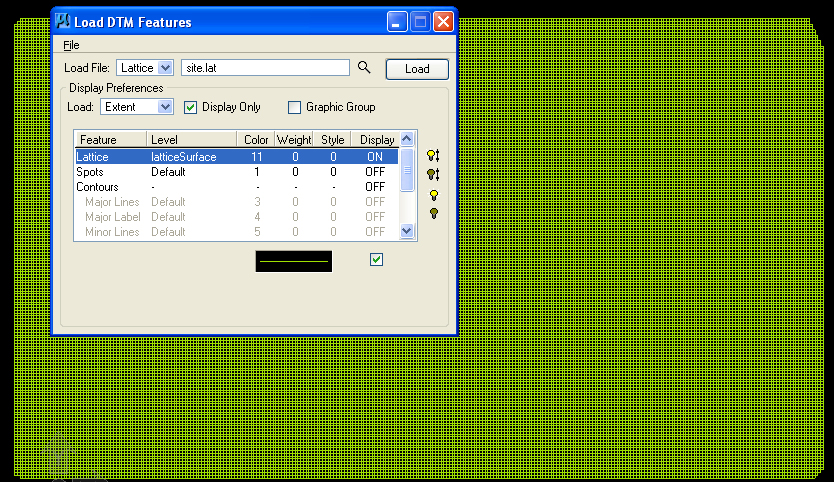Click the Level column header
This screenshot has height=482, width=834.
pos(191,140)
